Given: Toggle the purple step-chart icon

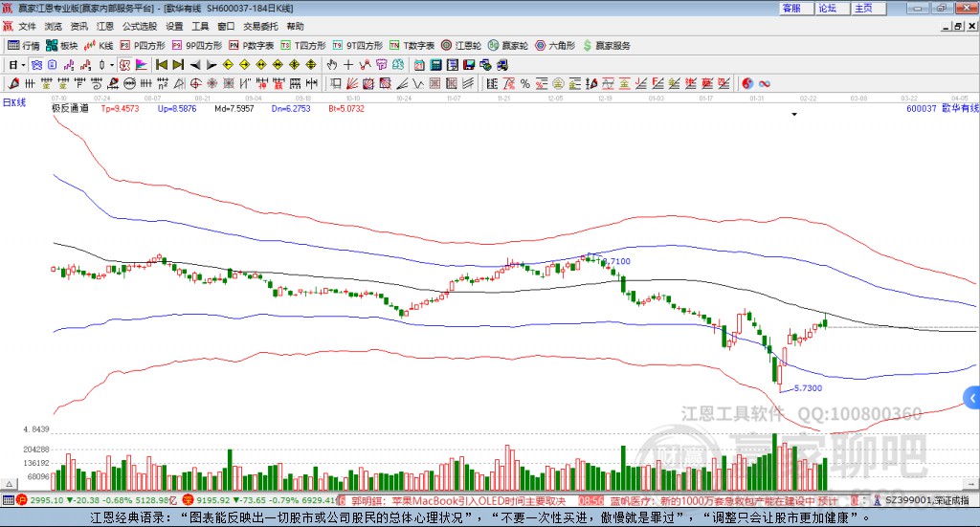Looking at the screenshot, I should pyautogui.click(x=69, y=65).
